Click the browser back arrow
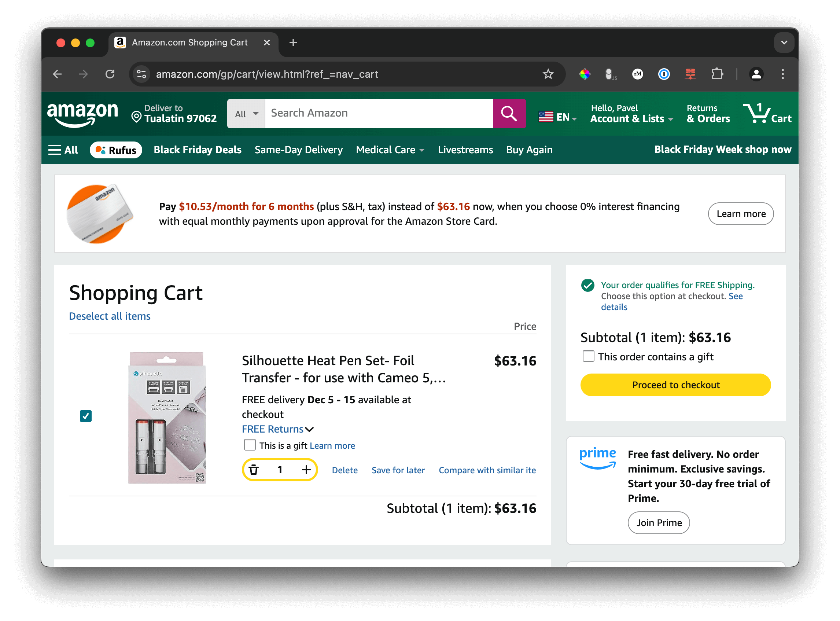This screenshot has height=621, width=840. tap(57, 74)
